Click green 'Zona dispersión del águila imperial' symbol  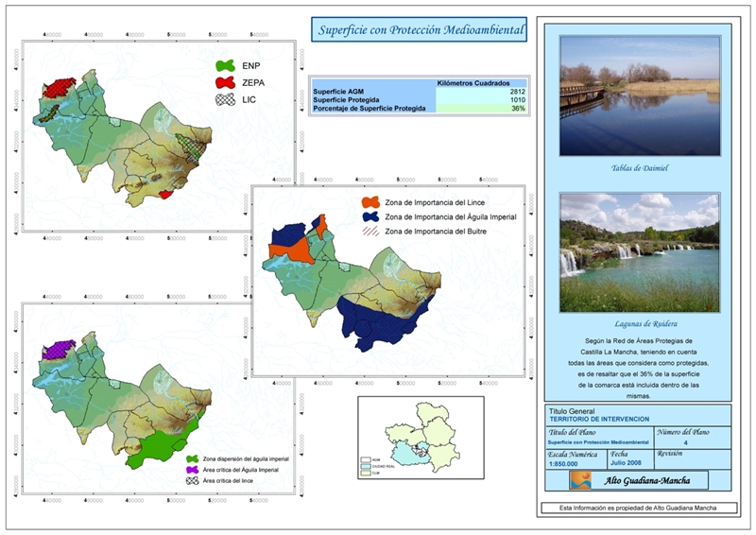tap(193, 458)
